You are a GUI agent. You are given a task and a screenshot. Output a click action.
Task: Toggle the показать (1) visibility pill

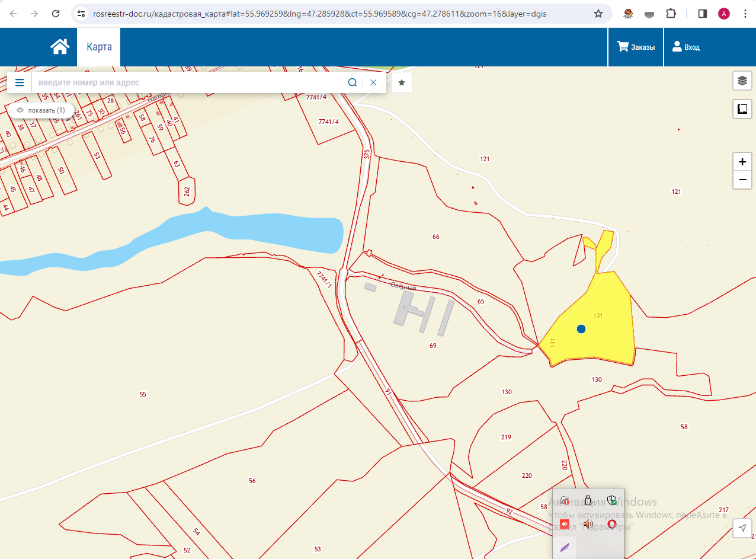pos(40,110)
